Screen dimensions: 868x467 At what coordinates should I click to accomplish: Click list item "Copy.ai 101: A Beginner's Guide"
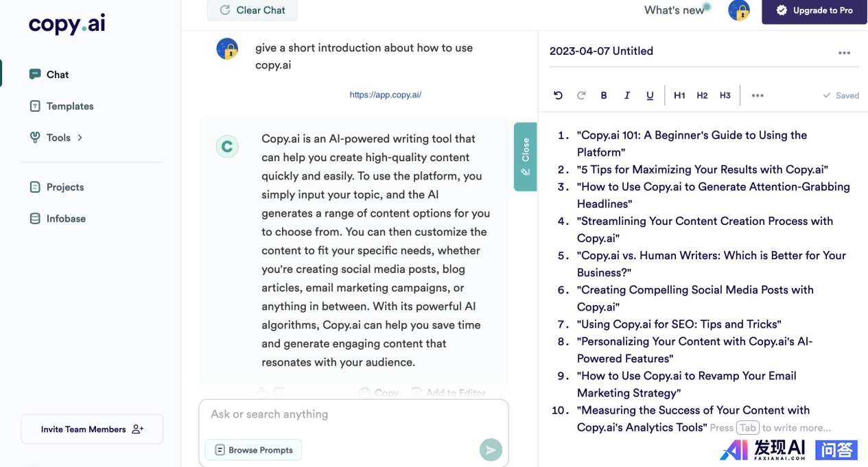tap(692, 144)
